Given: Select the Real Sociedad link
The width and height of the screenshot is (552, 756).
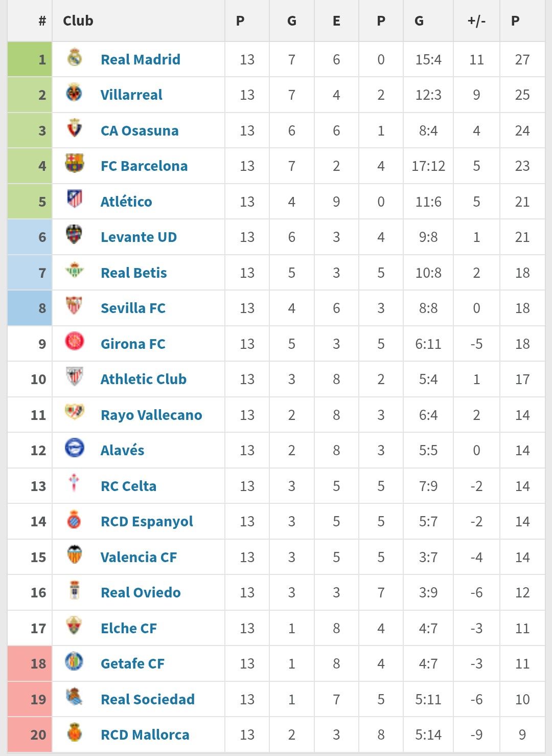Looking at the screenshot, I should pyautogui.click(x=148, y=699).
